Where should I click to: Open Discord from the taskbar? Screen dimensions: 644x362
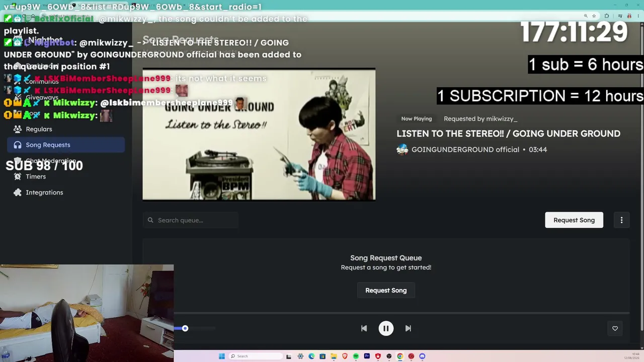pyautogui.click(x=422, y=356)
